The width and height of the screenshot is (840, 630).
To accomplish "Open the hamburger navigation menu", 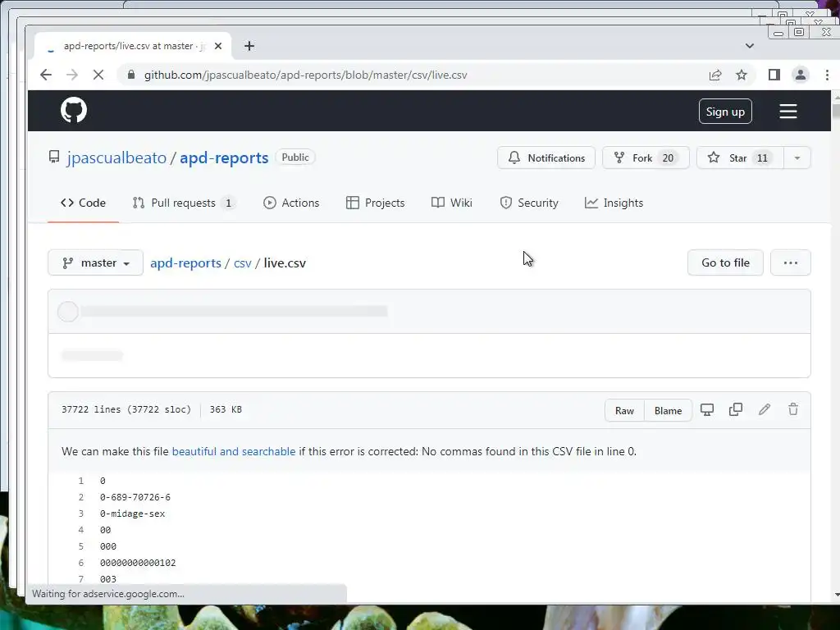I will 787,112.
